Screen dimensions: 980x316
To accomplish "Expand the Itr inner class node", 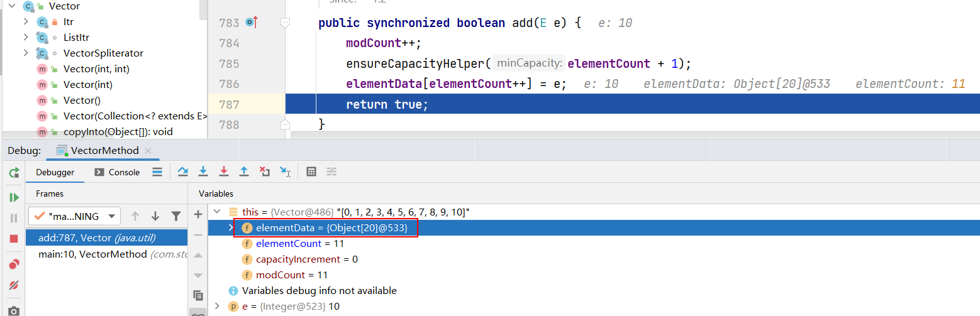I will (x=26, y=21).
